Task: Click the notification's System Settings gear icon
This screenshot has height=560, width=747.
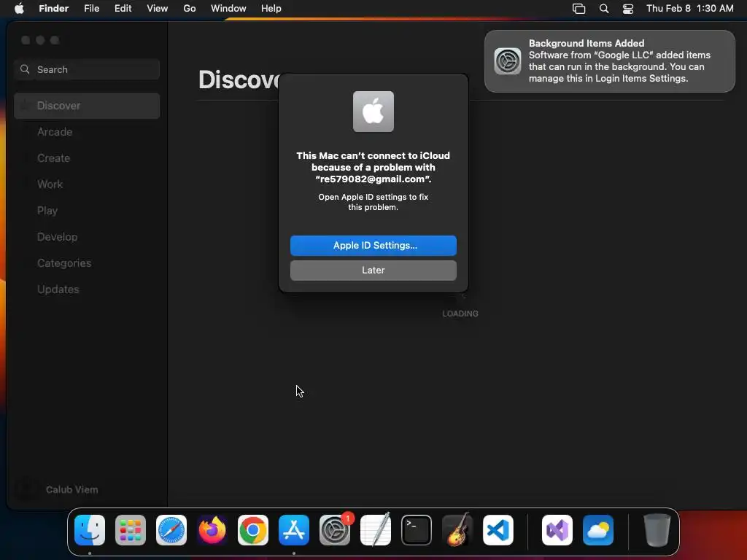Action: coord(508,61)
